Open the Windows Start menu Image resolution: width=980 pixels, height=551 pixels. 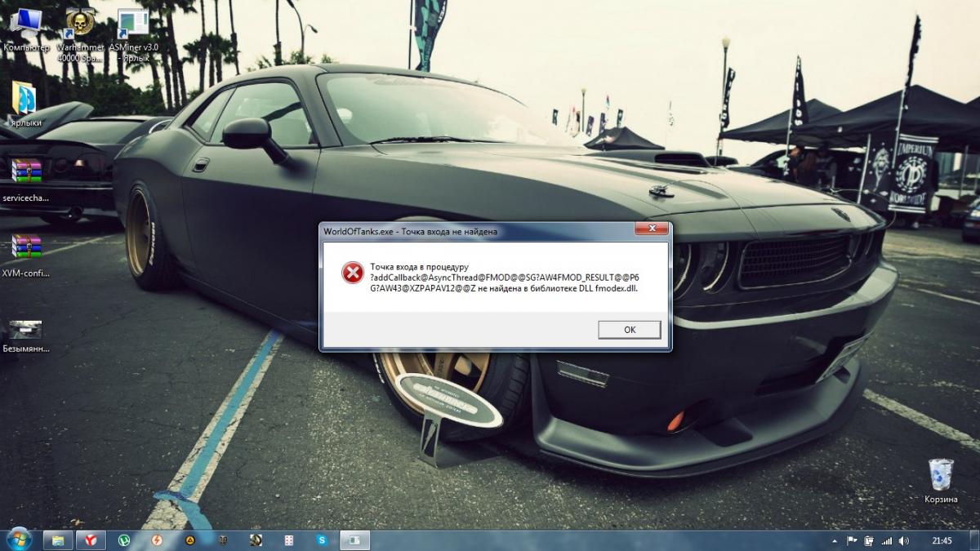[17, 540]
